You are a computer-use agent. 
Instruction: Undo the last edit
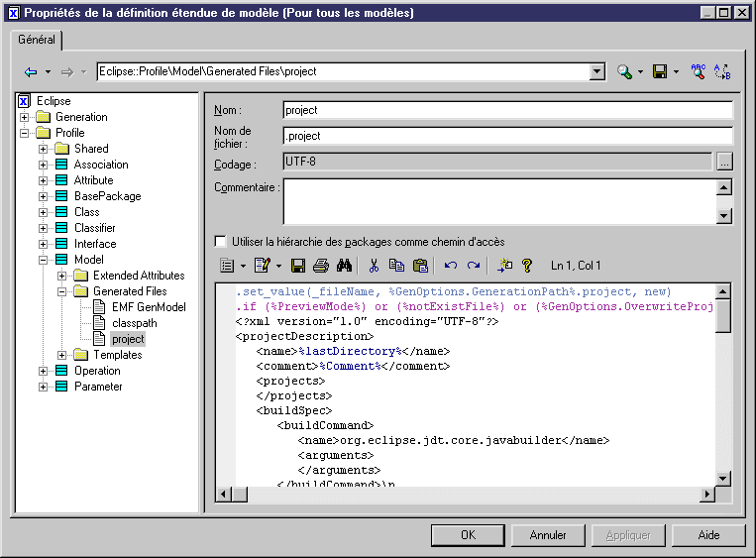point(451,266)
